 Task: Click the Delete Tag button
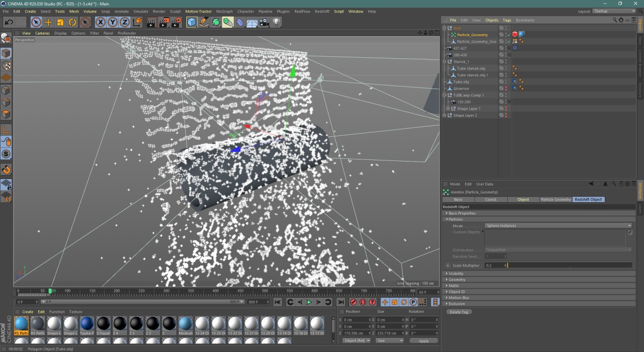click(459, 312)
